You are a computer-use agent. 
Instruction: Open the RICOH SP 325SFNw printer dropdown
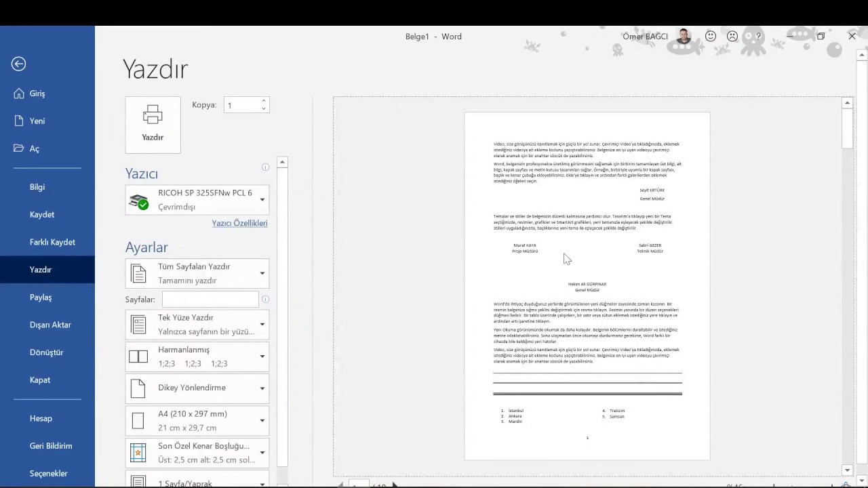(x=197, y=200)
